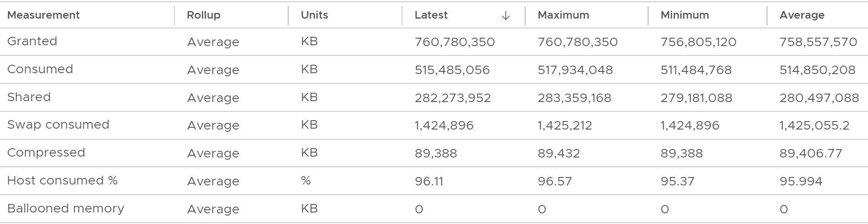Select the Shared measurement row
Screen dimensions: 868x224
pos(434,98)
